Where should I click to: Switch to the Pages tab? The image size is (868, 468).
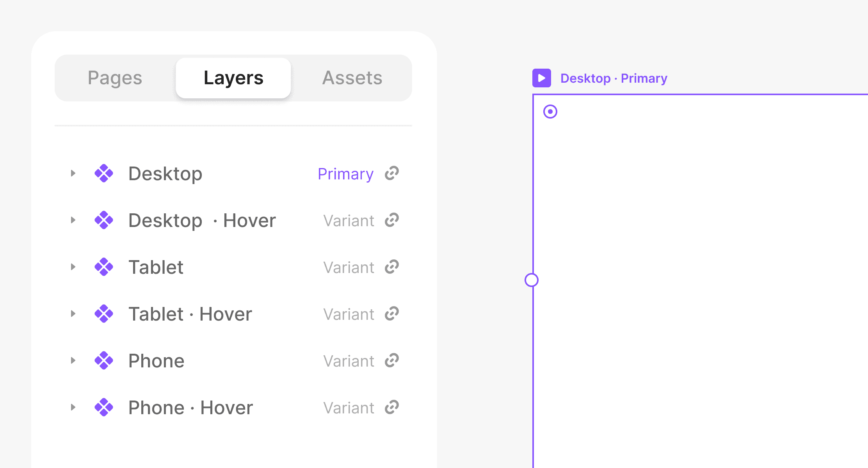(115, 78)
